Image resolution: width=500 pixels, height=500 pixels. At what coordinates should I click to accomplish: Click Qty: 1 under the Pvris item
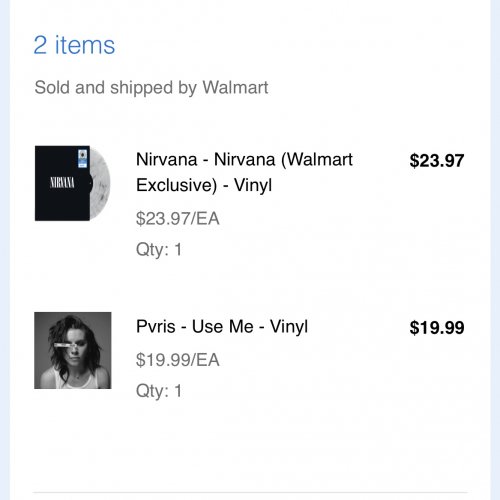point(159,391)
